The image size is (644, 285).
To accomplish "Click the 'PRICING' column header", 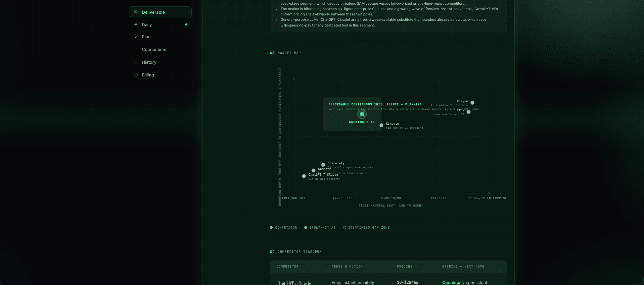I will (405, 267).
